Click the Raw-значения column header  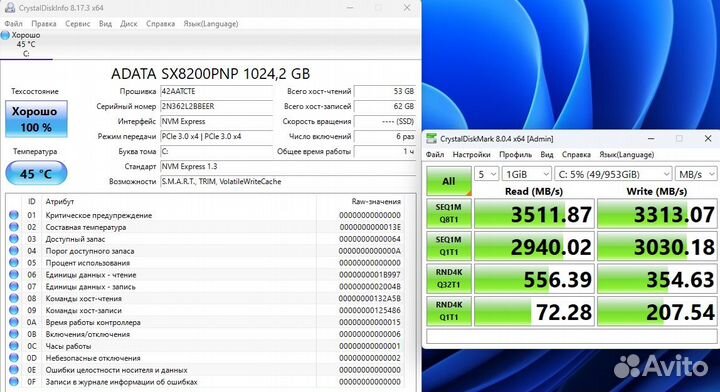pyautogui.click(x=376, y=202)
